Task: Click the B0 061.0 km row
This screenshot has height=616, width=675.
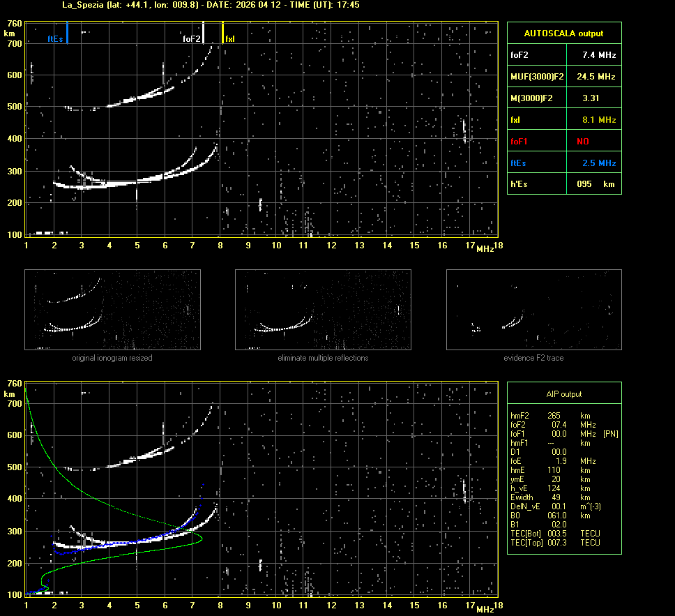Action: click(x=551, y=516)
